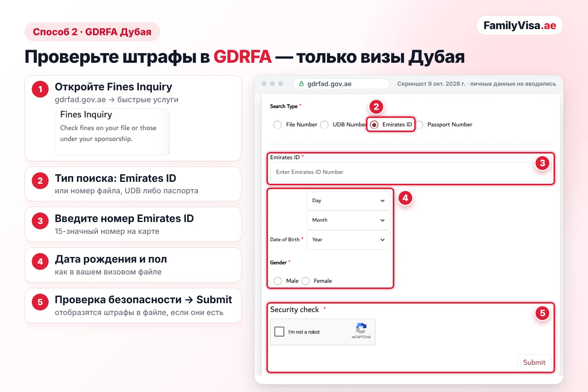Open the Month dropdown
The image size is (588, 392).
click(348, 220)
